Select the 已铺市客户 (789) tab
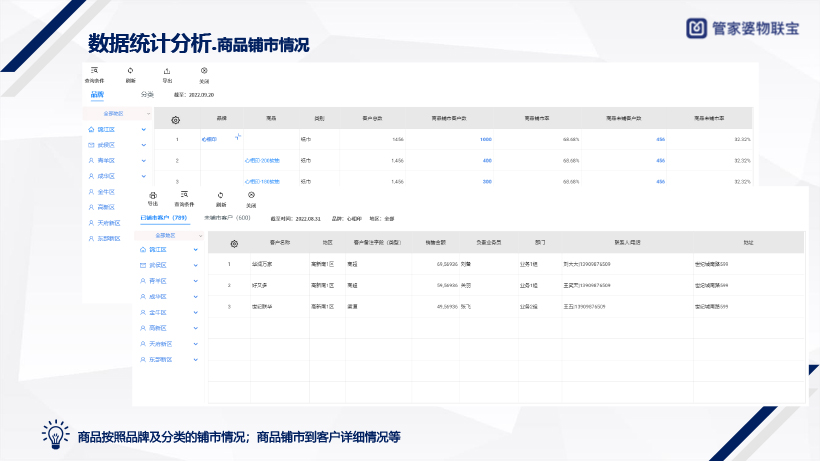 pyautogui.click(x=164, y=216)
